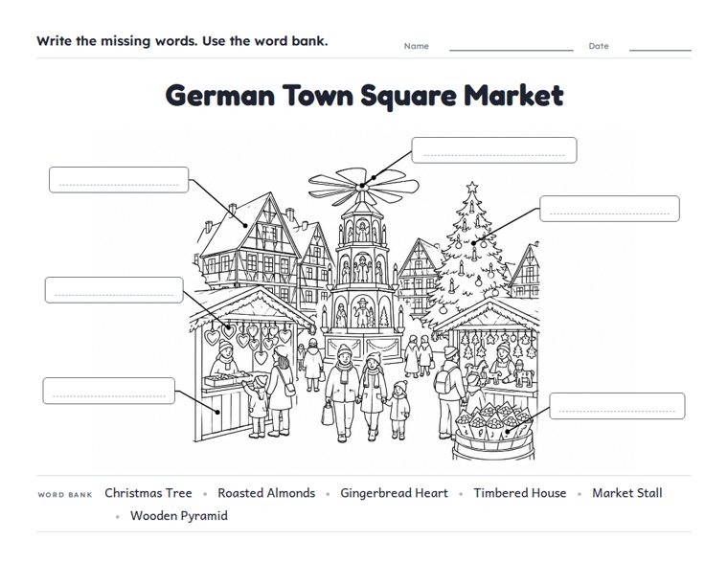Click the barrel of roasted almond cones
728x562 pixels.
point(493,432)
